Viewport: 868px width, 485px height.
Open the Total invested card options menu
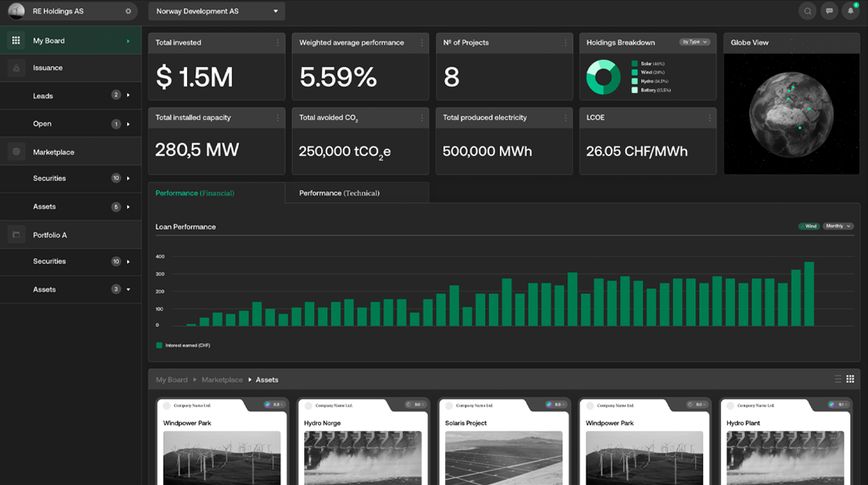tap(278, 43)
